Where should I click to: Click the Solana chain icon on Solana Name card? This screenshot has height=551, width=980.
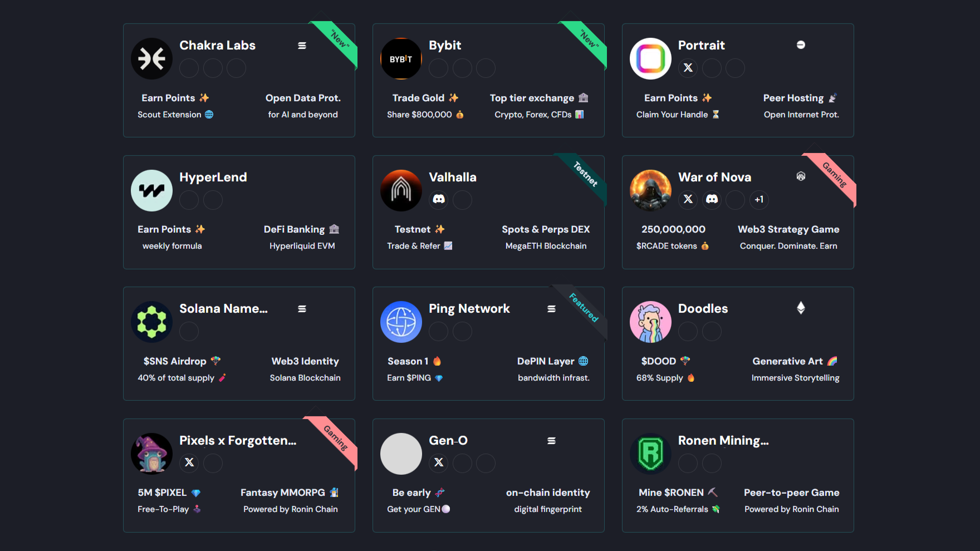coord(302,309)
